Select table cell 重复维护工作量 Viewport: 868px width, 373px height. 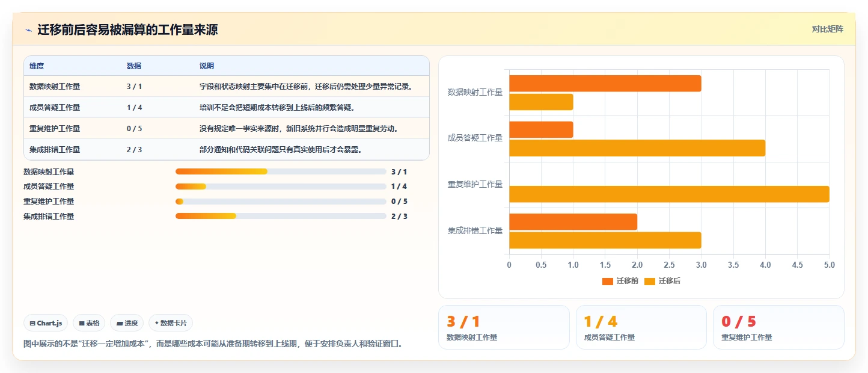55,129
